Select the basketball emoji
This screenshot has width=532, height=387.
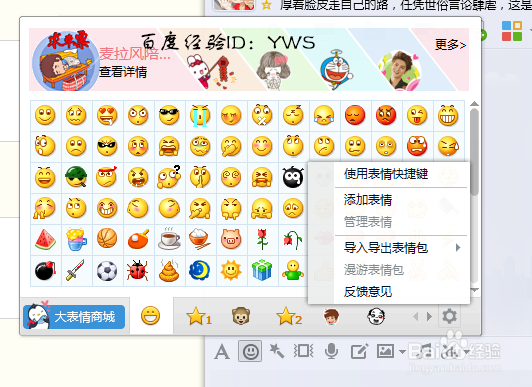107,238
